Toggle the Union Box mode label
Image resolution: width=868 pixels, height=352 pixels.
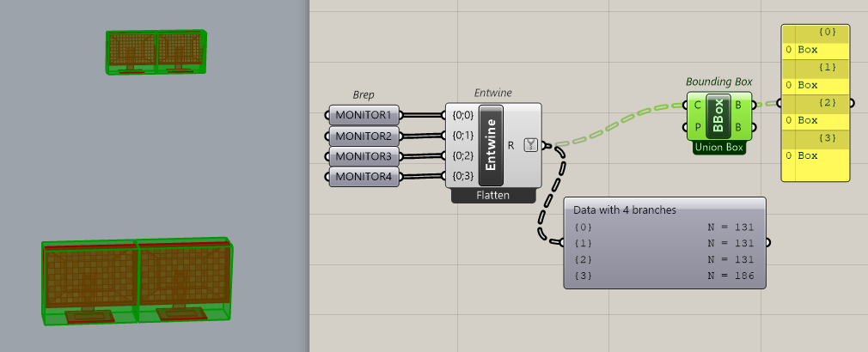pos(718,148)
